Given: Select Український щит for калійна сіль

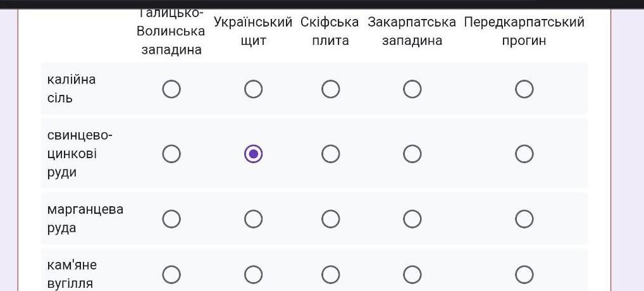Looking at the screenshot, I should (254, 89).
